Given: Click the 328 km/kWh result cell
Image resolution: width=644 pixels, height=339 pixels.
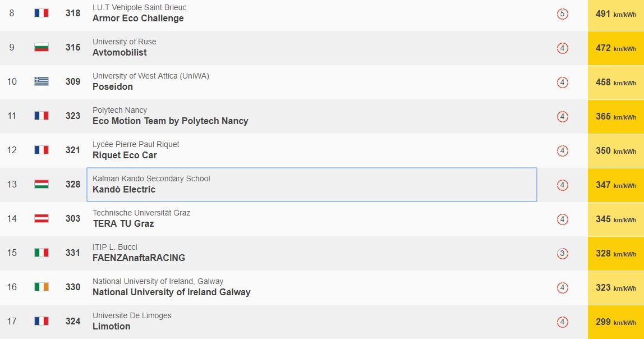Looking at the screenshot, I should tap(616, 254).
